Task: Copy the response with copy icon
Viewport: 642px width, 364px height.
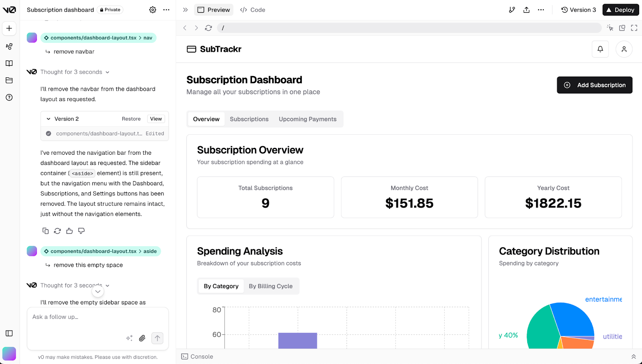Action: pos(46,231)
